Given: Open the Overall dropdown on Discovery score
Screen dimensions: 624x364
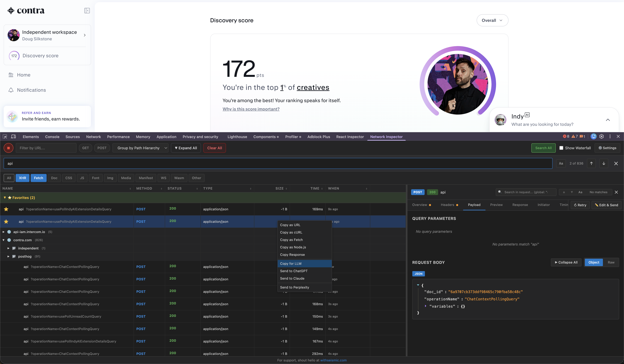Looking at the screenshot, I should pyautogui.click(x=492, y=20).
